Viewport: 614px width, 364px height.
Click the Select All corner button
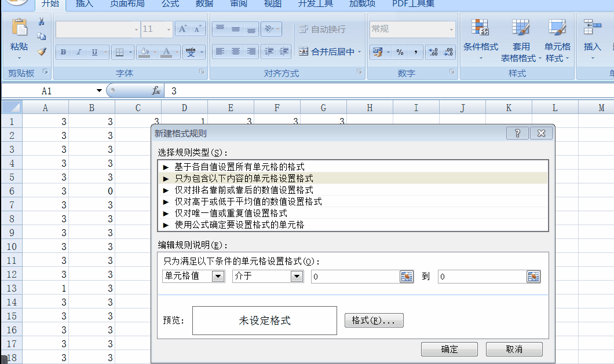pos(12,107)
